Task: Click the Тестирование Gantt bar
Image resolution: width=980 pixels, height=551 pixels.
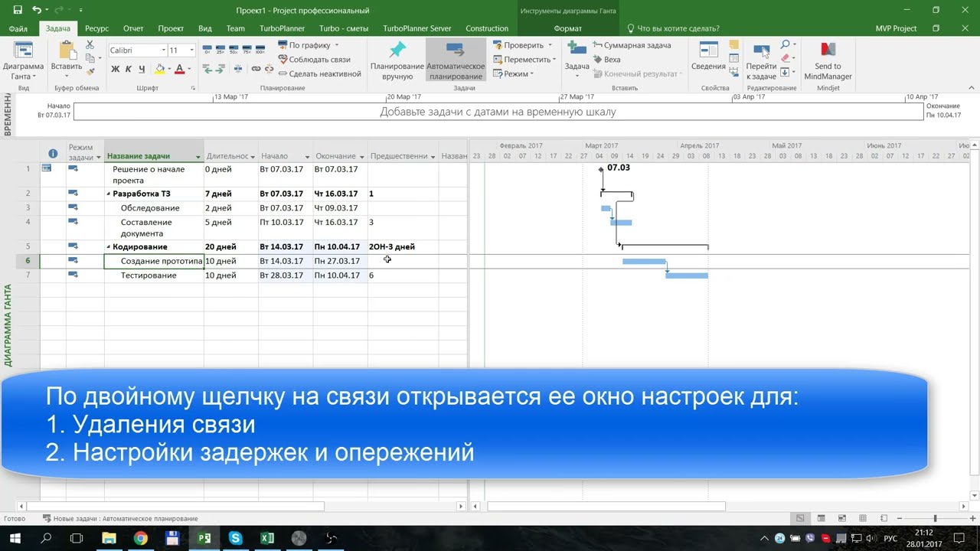Action: (687, 275)
